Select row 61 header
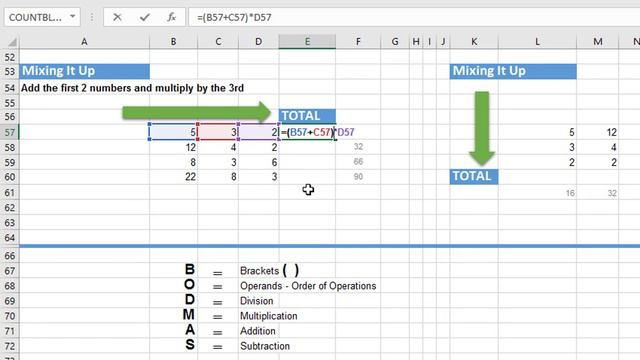640x360 pixels. [x=10, y=192]
